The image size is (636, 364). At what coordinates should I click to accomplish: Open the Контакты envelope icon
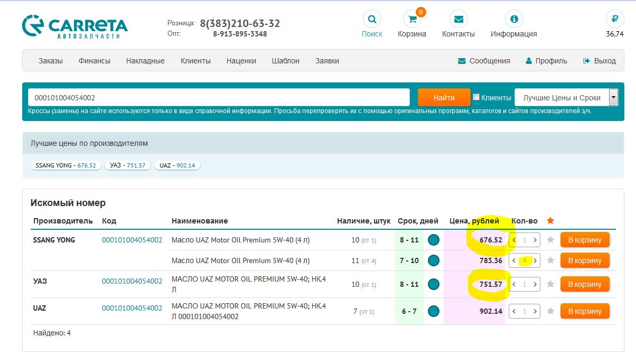[x=459, y=20]
